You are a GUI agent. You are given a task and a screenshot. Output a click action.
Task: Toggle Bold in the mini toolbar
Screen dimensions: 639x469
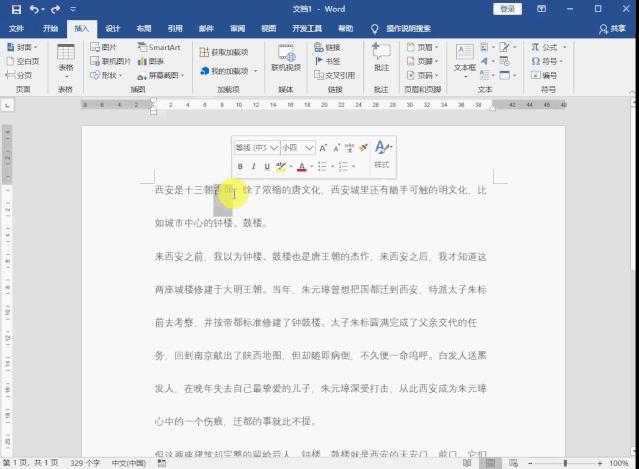coord(240,166)
